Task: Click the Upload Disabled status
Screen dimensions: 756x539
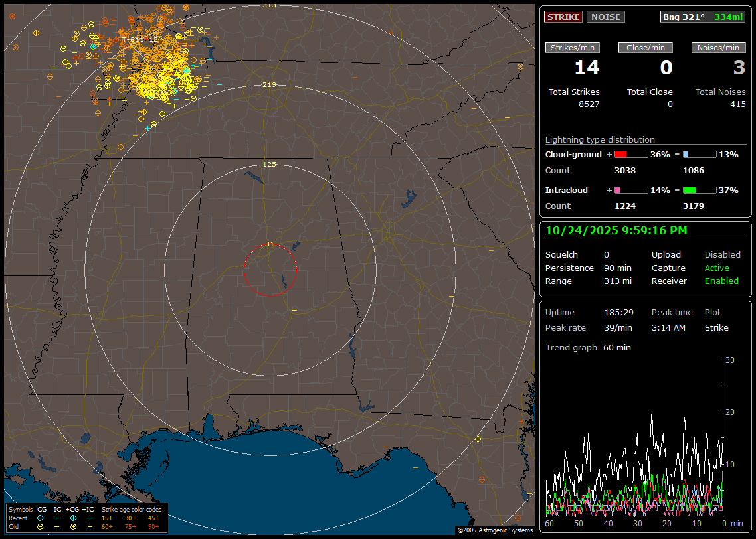Action: (x=722, y=255)
